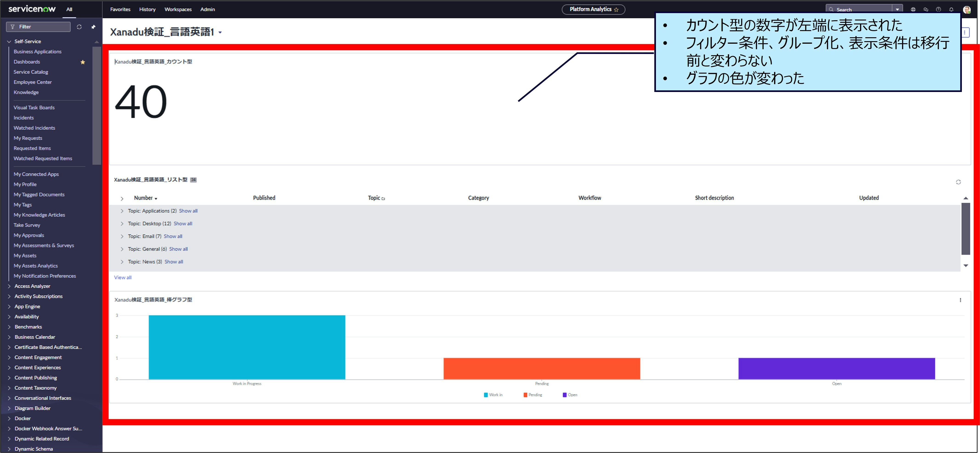Open the globe scope selector icon

(913, 9)
